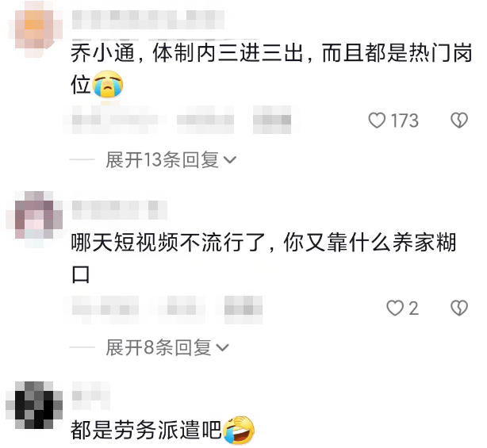487x448 pixels.
Task: Open the second commenter's blurred username
Action: 120,210
